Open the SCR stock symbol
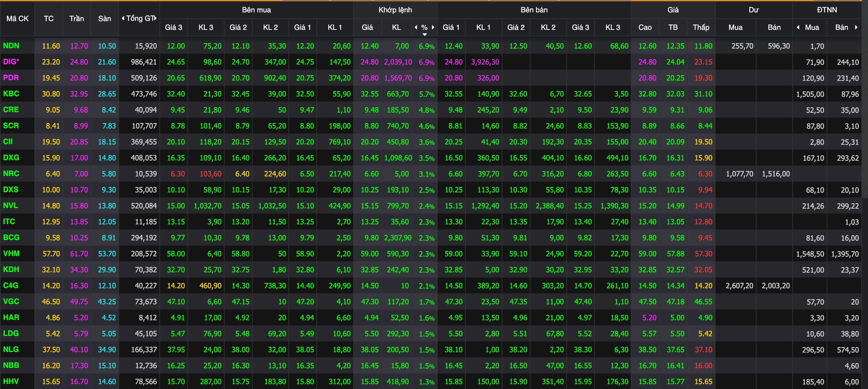This screenshot has width=868, height=389. [x=11, y=125]
